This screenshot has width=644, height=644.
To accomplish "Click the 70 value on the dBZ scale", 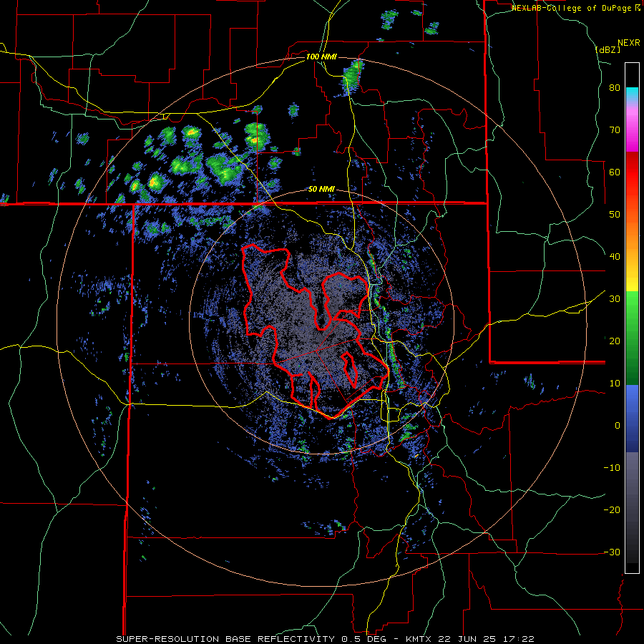I will (x=615, y=130).
